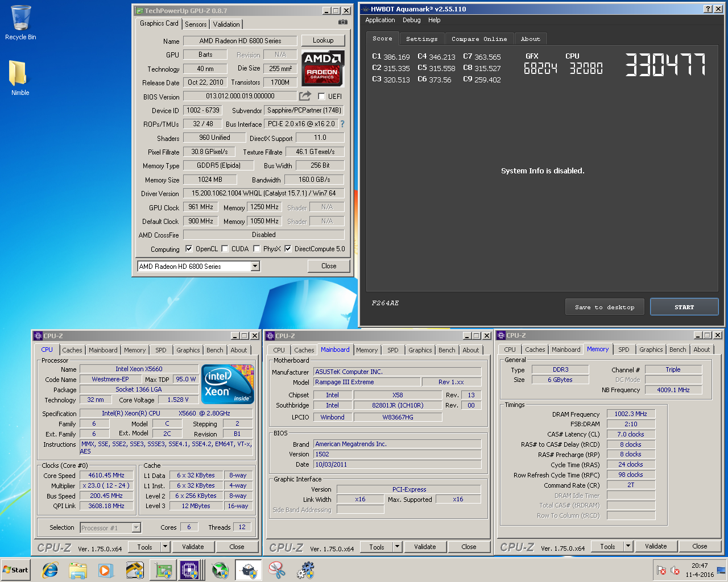Switch to GPU-Z Validation tab
Viewport: 728px width, 582px height.
click(226, 24)
